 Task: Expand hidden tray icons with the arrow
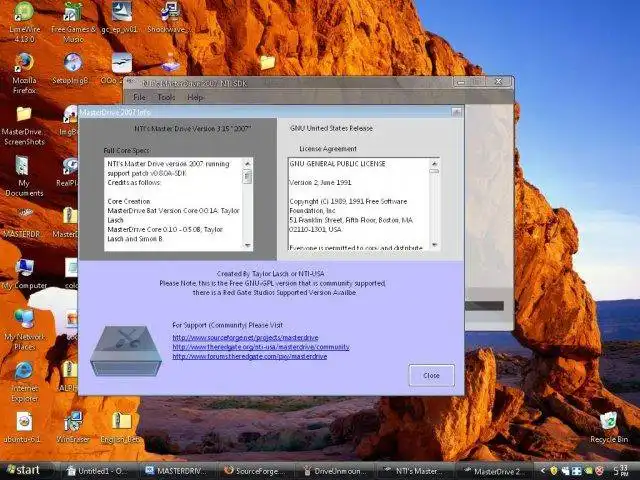pyautogui.click(x=543, y=471)
